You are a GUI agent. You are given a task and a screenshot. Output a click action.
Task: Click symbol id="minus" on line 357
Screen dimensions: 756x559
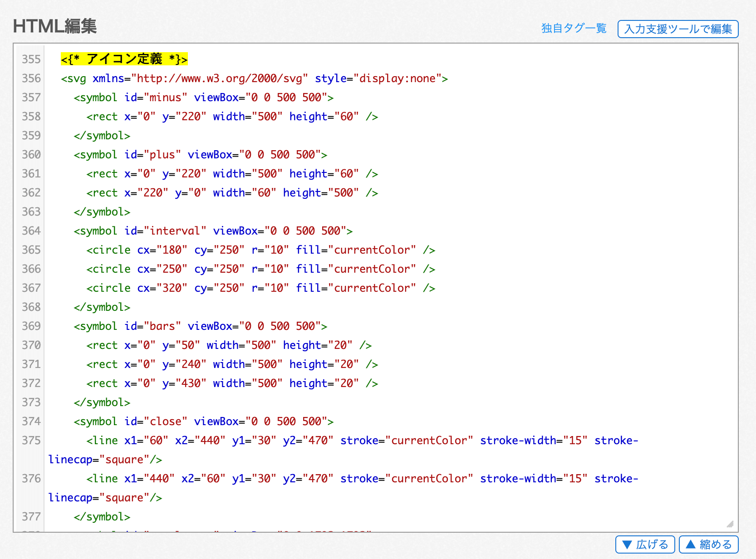click(x=204, y=98)
